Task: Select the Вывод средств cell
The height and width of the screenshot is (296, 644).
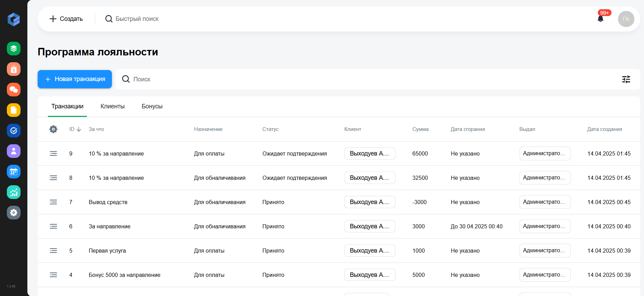Action: [x=108, y=202]
